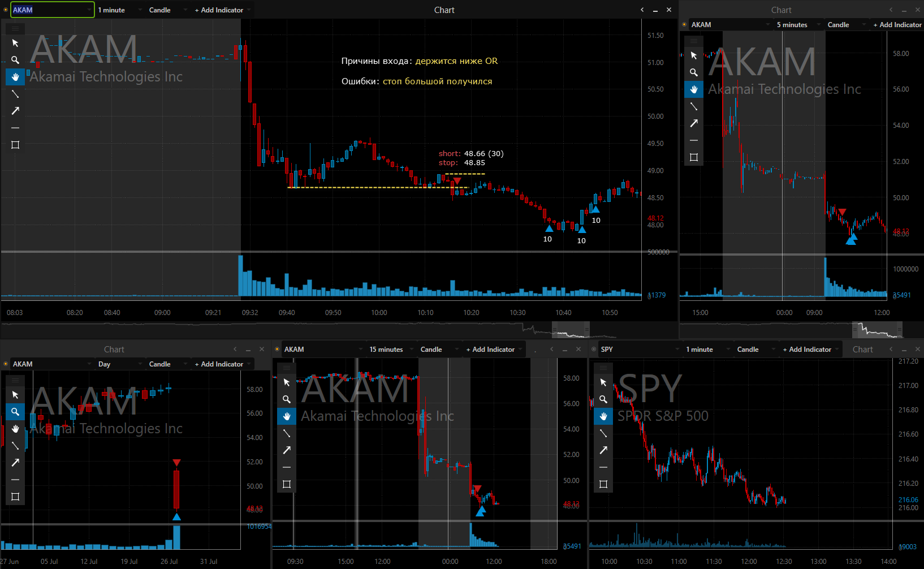Select pointer tool in Day AKAM chart
Viewport: 924px width, 569px height.
pos(15,395)
